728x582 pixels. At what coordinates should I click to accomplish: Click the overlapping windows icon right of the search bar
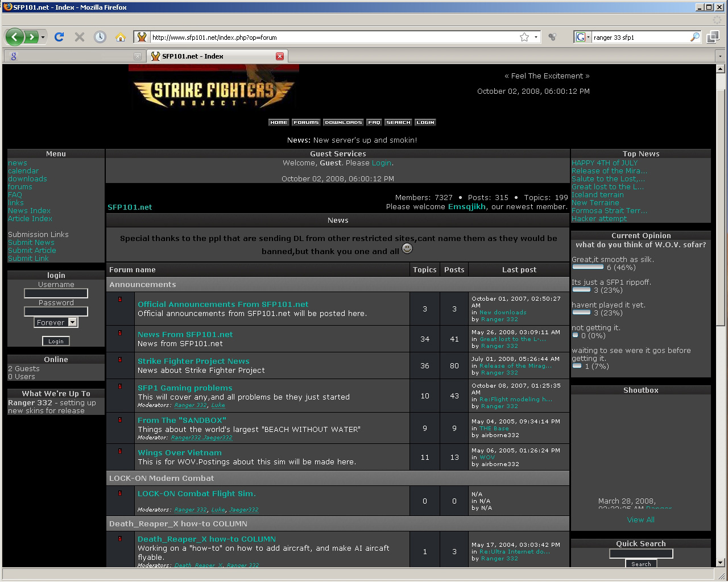coord(713,38)
